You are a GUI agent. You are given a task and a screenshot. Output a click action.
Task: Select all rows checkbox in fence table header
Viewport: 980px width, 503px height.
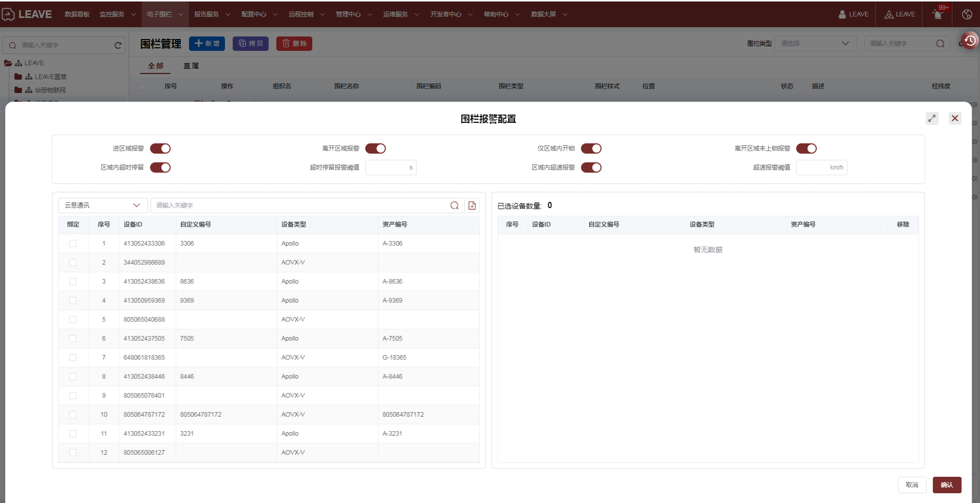pos(143,86)
